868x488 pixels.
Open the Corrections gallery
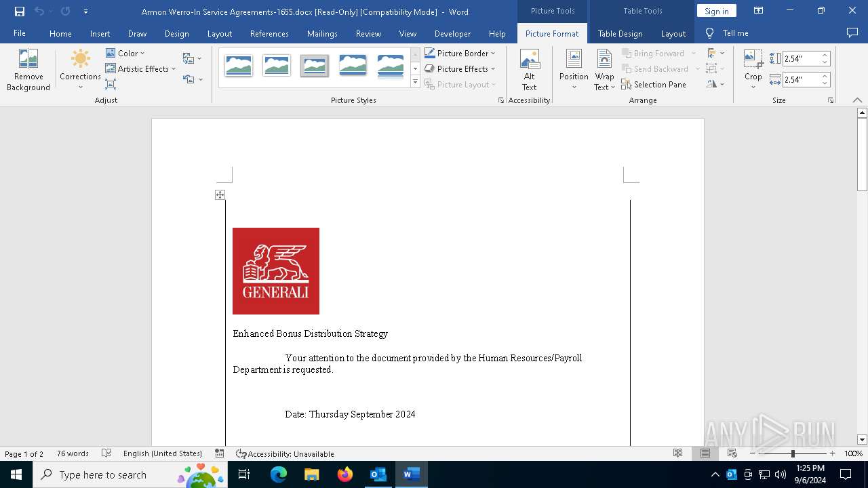[80, 70]
